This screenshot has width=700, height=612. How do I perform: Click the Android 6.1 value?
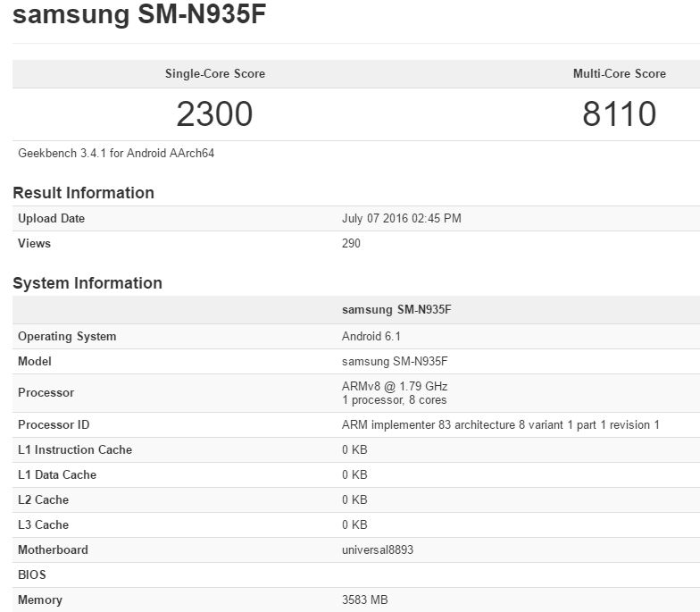point(371,336)
